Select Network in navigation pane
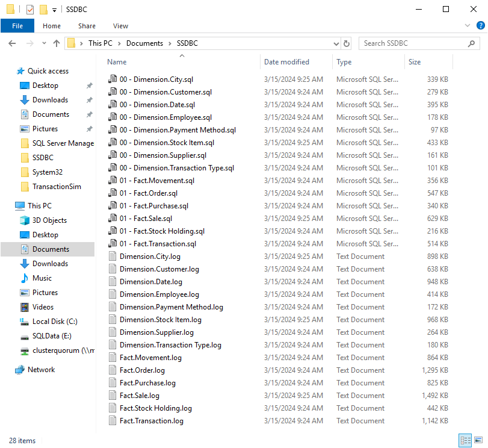The image size is (488, 448). (x=41, y=370)
